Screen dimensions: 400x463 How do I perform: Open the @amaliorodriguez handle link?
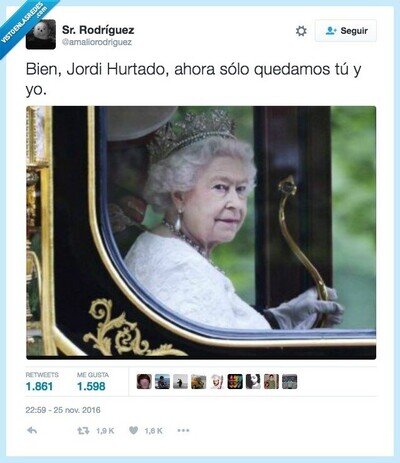pos(97,42)
